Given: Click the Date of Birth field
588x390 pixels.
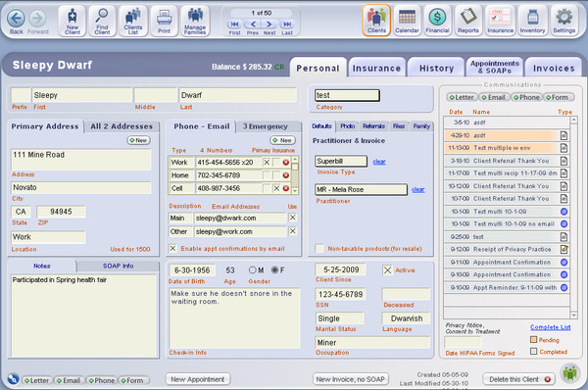Looking at the screenshot, I should [x=192, y=270].
